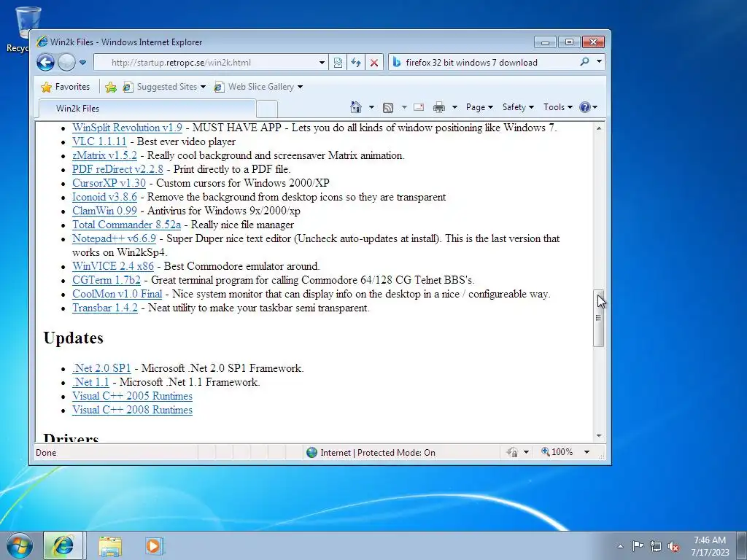Click Internet Explorer taskbar icon
Image resolution: width=747 pixels, height=560 pixels.
coord(63,545)
